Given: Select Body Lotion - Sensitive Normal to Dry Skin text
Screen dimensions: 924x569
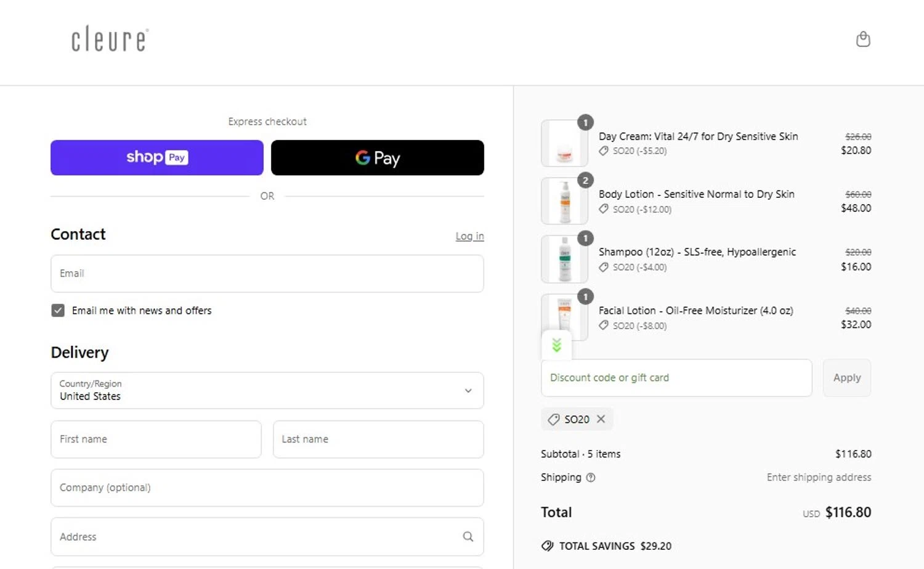Looking at the screenshot, I should point(697,194).
